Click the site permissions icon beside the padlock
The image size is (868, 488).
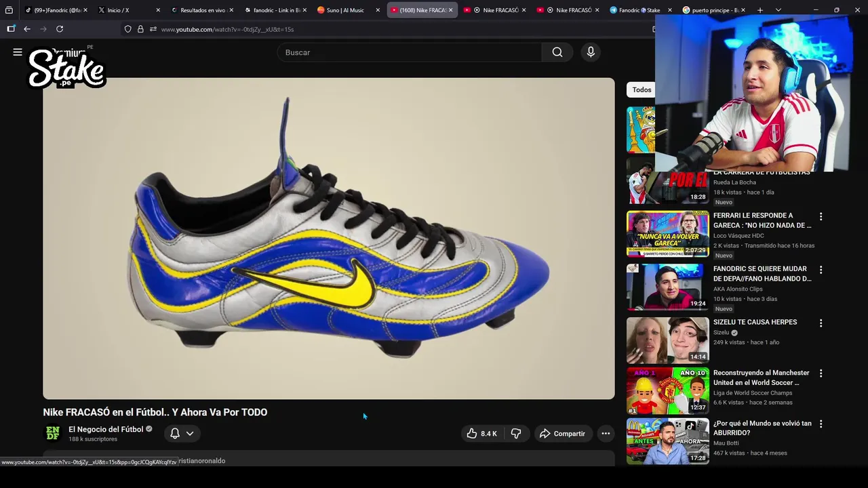tap(153, 29)
